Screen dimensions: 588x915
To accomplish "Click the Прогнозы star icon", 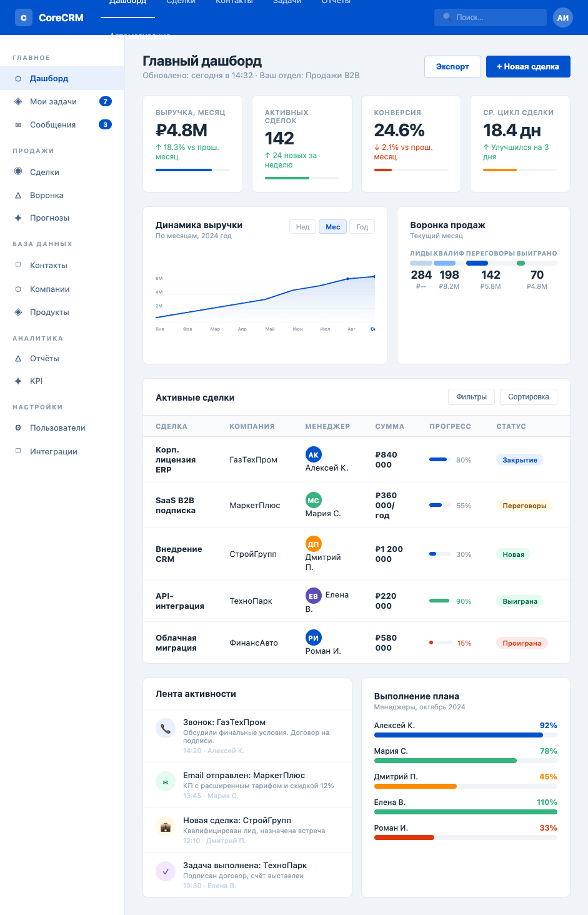I will [x=18, y=218].
